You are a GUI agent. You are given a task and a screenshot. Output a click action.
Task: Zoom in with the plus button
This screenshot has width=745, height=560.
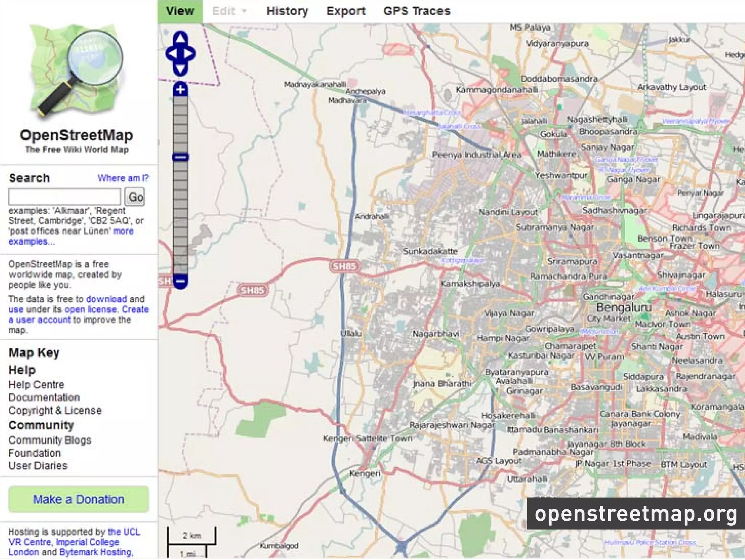point(180,89)
